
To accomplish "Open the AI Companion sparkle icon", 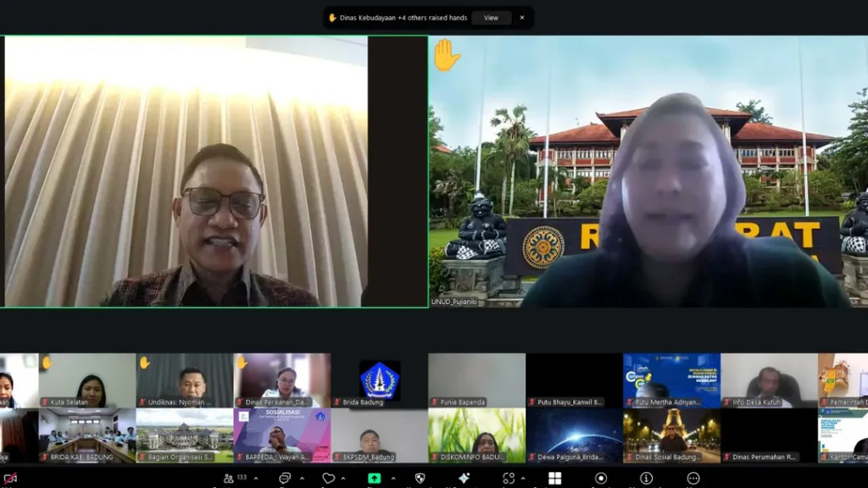I will coord(464,479).
